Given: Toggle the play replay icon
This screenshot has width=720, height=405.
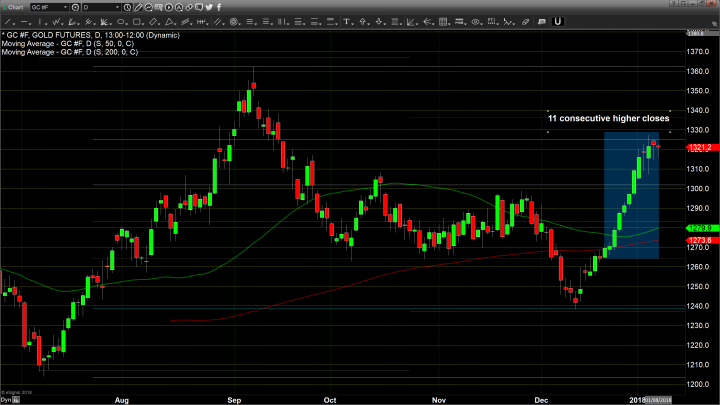Looking at the screenshot, I should 169,6.
